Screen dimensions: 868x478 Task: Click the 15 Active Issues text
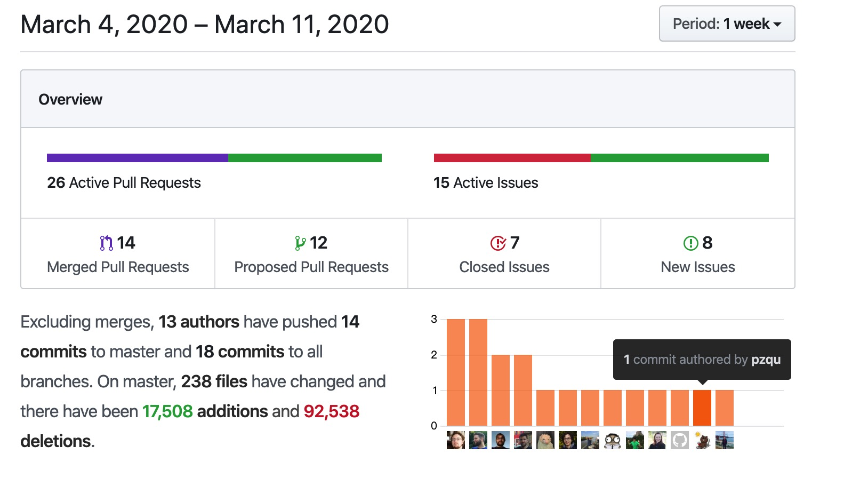click(x=486, y=182)
